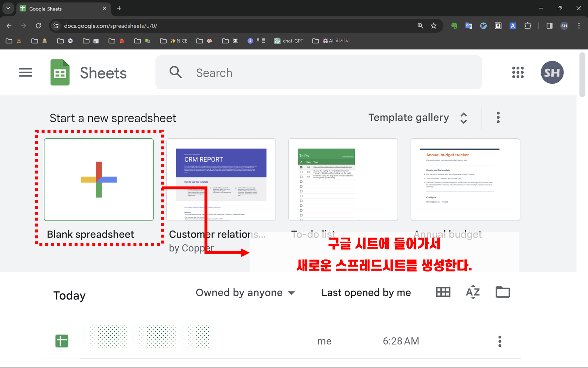Toggle the browser side panel
588x368 pixels.
click(x=549, y=26)
